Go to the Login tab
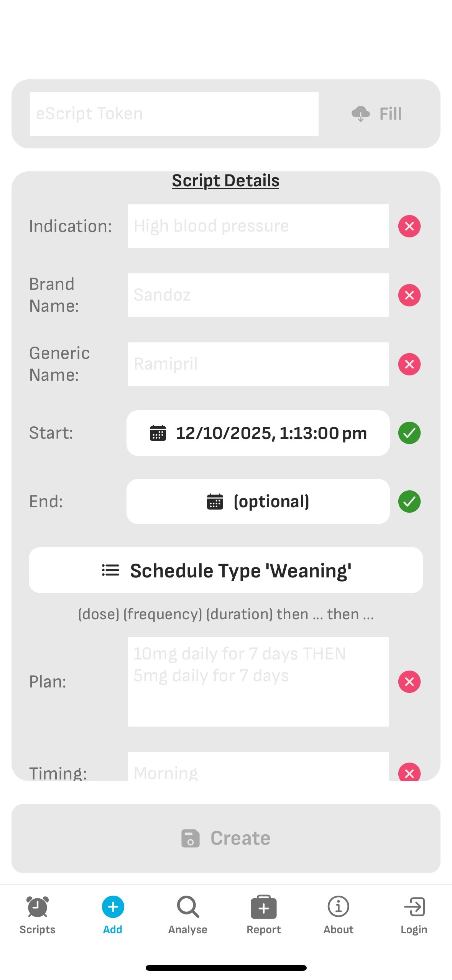The image size is (452, 980). tap(414, 915)
